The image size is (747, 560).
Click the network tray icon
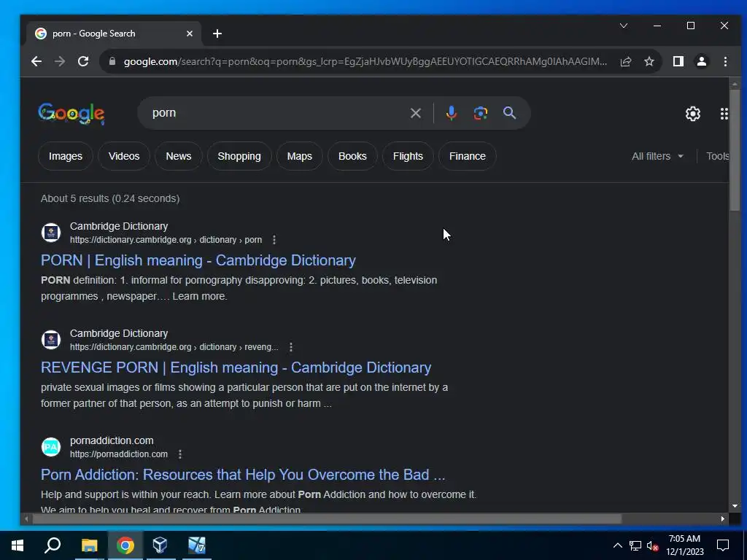pos(635,545)
